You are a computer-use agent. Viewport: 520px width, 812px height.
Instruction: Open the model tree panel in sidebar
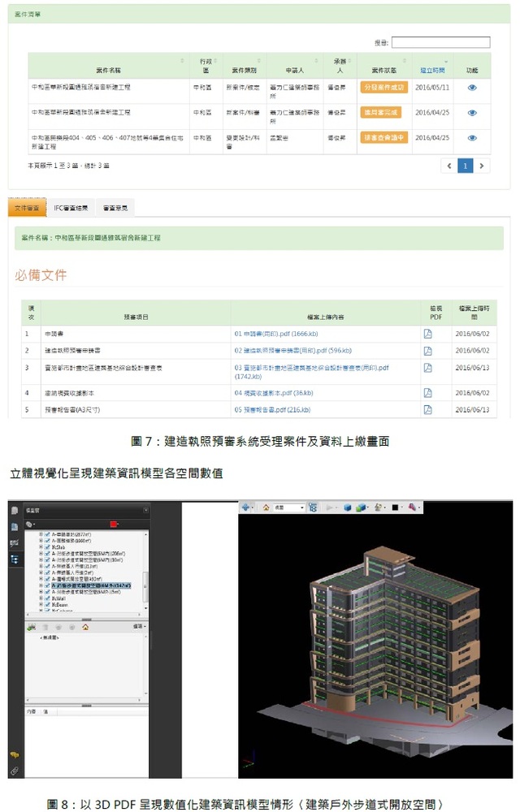(x=14, y=559)
